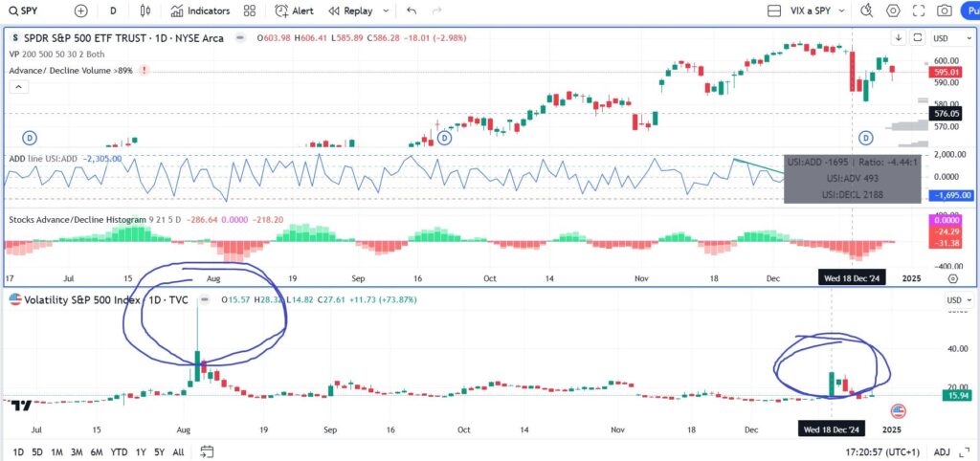
Task: Click the dividend D marker near late September
Action: click(444, 137)
